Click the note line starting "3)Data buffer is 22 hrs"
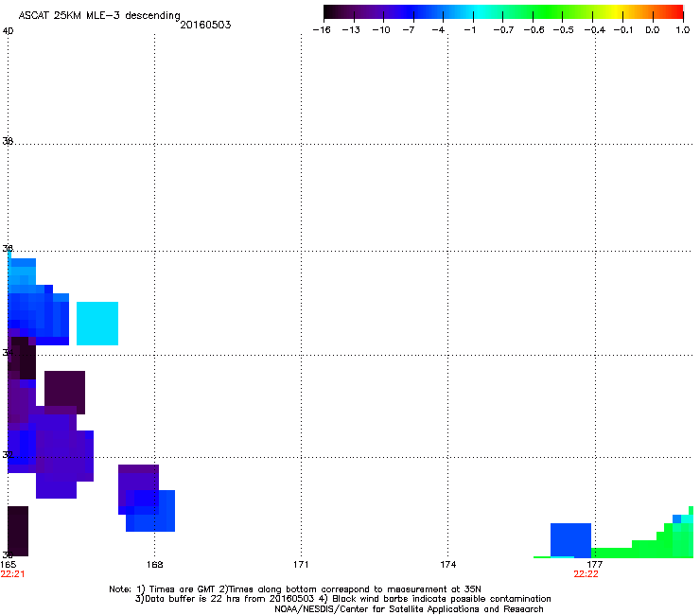Image resolution: width=700 pixels, height=615 pixels. (342, 599)
